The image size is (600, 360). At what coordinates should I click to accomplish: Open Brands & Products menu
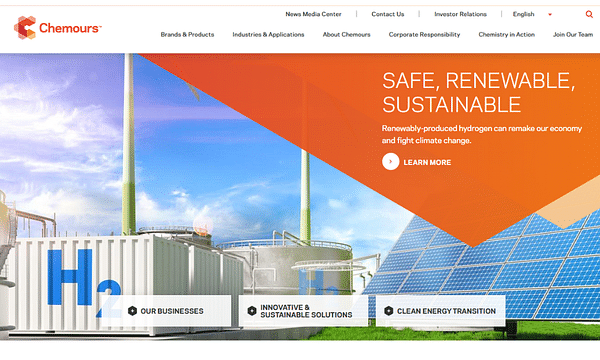pos(188,34)
